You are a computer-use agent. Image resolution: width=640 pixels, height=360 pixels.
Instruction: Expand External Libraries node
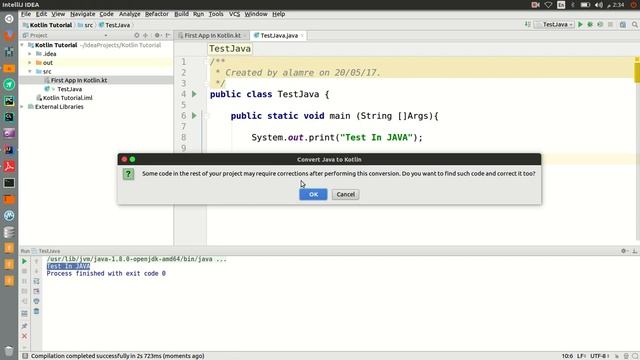(x=22, y=107)
